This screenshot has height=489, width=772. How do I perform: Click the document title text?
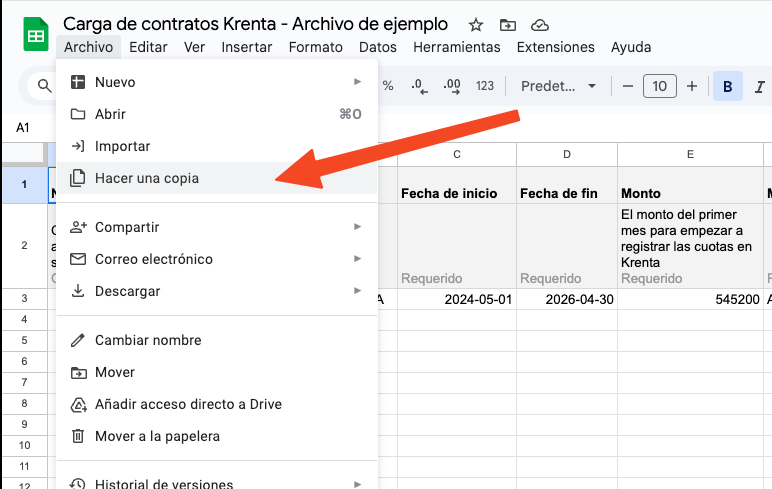pos(255,24)
